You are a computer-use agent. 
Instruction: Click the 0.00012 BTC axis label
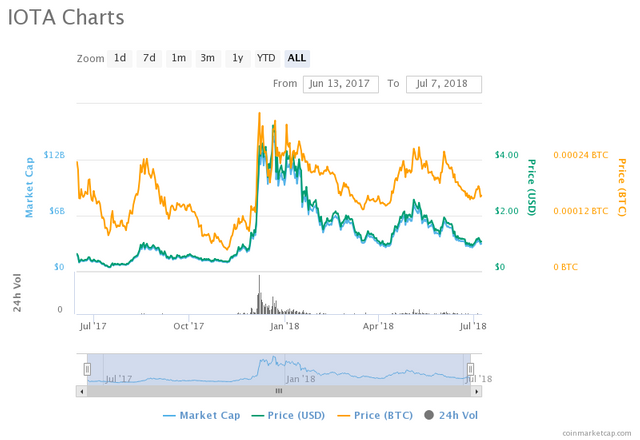pos(580,211)
